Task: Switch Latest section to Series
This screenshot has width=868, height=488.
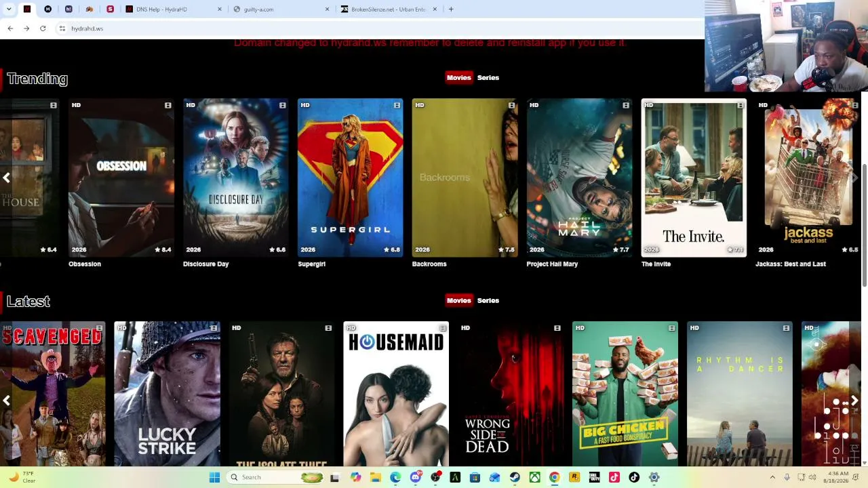Action: [488, 300]
